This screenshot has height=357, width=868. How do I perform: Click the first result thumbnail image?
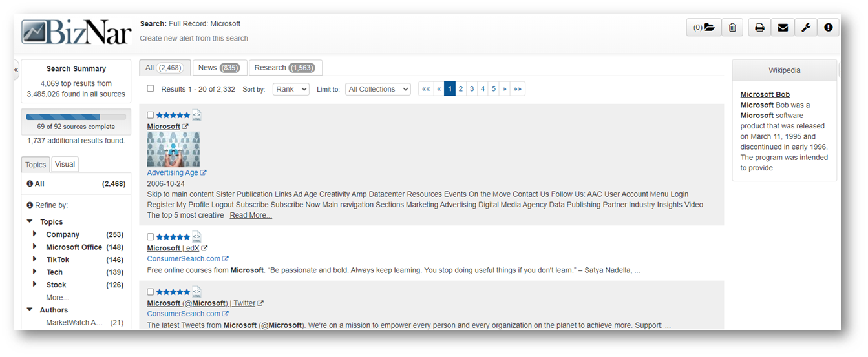pyautogui.click(x=173, y=150)
